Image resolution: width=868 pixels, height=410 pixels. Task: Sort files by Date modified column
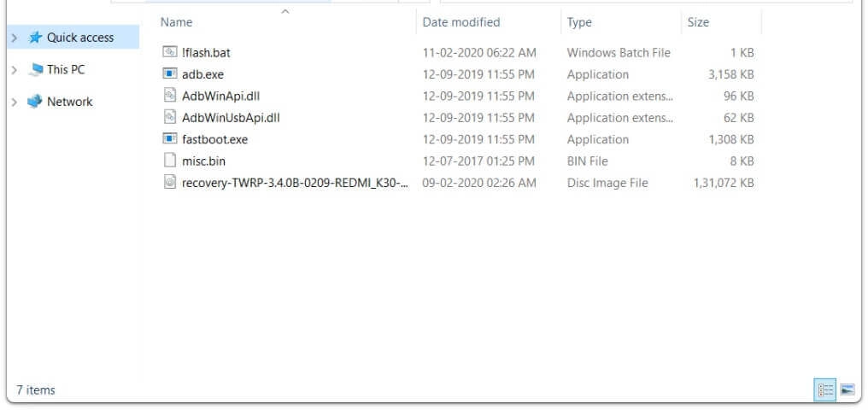coord(461,22)
